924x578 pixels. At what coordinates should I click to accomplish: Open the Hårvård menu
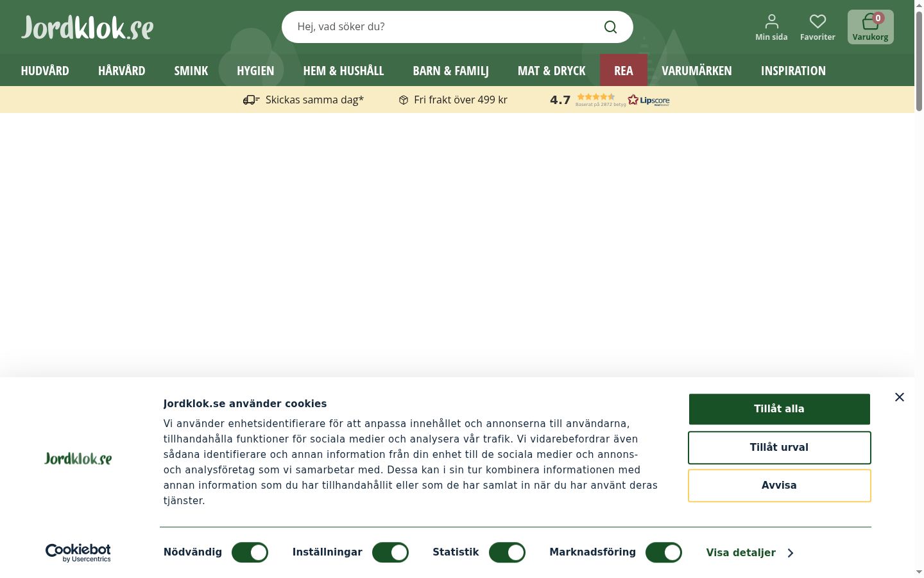[x=122, y=71]
